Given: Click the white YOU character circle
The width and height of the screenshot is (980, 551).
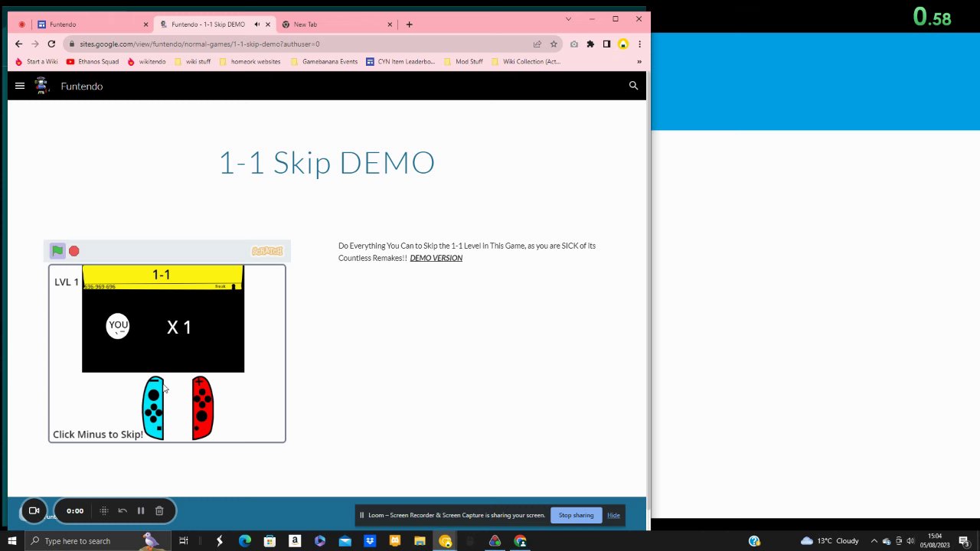Looking at the screenshot, I should tap(118, 326).
